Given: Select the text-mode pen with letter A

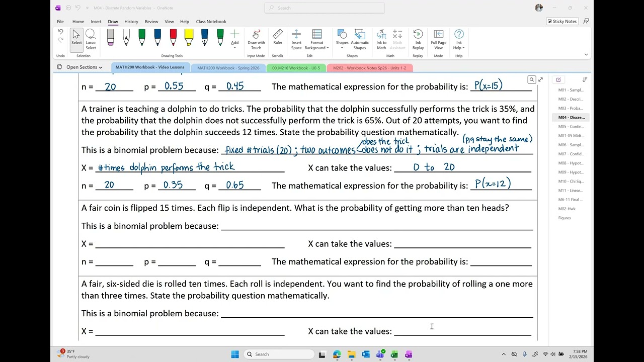Looking at the screenshot, I should click(x=126, y=38).
